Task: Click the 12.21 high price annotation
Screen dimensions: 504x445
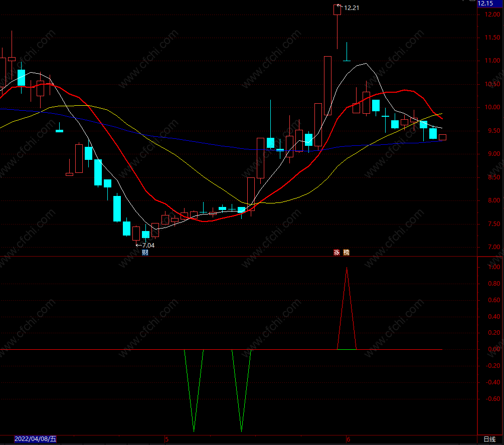Action: [352, 8]
